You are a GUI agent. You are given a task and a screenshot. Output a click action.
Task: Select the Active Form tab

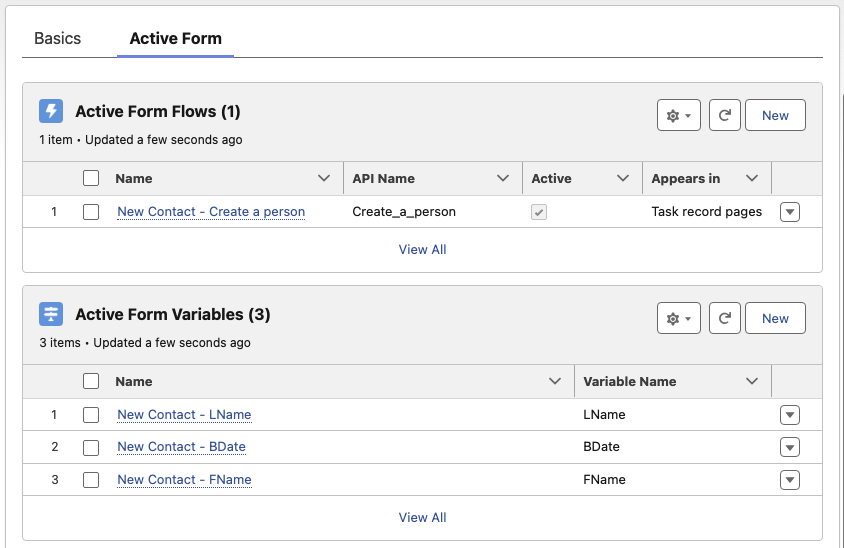tap(175, 39)
